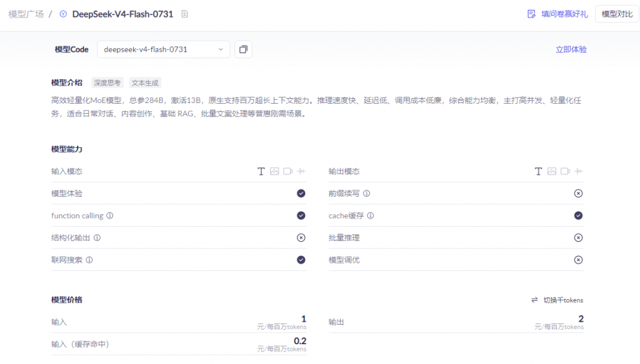Click the 批量推理 label
640x364 pixels.
pyautogui.click(x=344, y=238)
